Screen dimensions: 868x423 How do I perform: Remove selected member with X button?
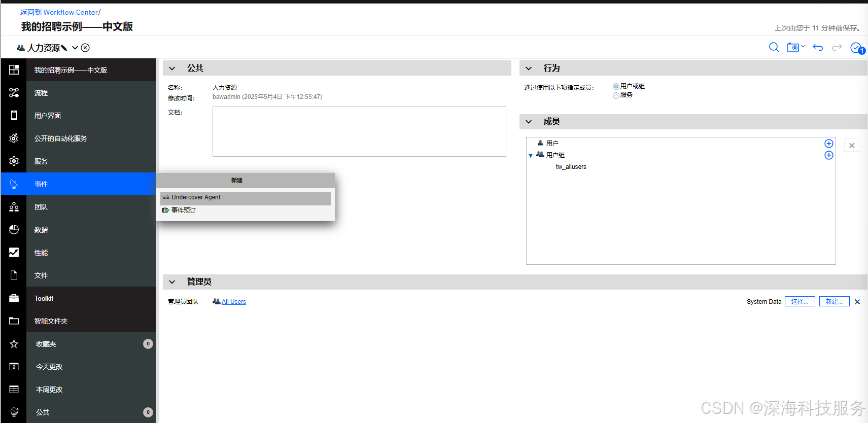(851, 146)
